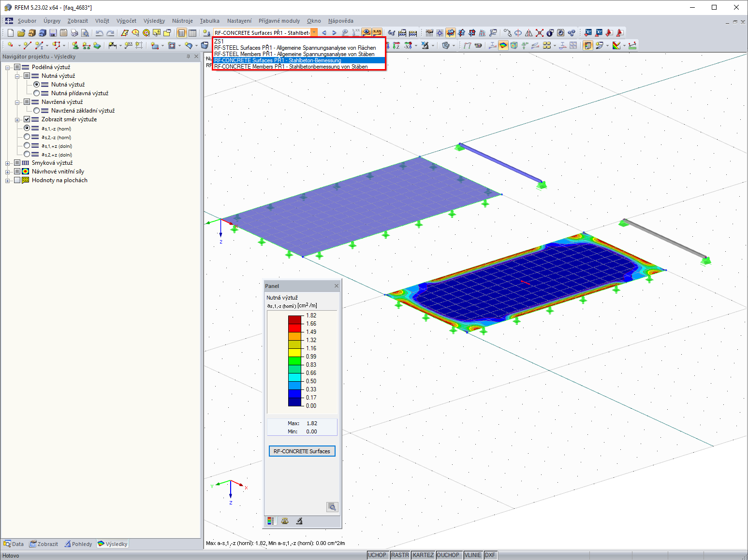Open the Soubor menu
748x560 pixels.
(27, 21)
